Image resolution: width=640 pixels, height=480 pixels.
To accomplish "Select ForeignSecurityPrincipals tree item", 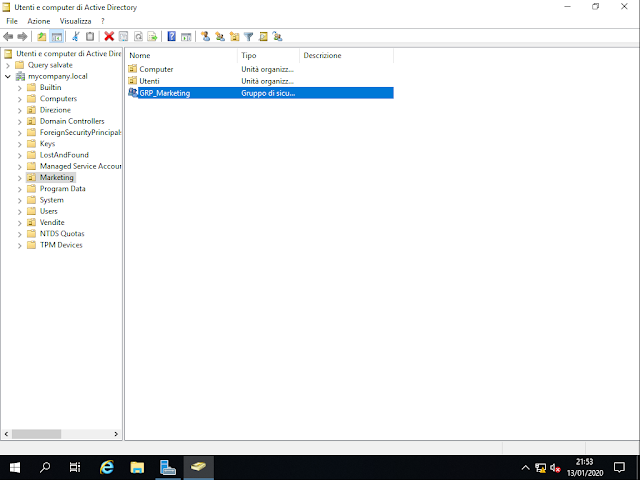I will point(80,133).
